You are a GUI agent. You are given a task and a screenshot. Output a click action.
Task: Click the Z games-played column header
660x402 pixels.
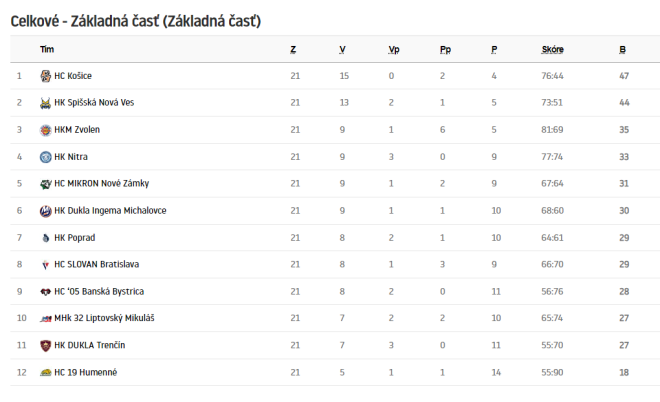(x=293, y=49)
